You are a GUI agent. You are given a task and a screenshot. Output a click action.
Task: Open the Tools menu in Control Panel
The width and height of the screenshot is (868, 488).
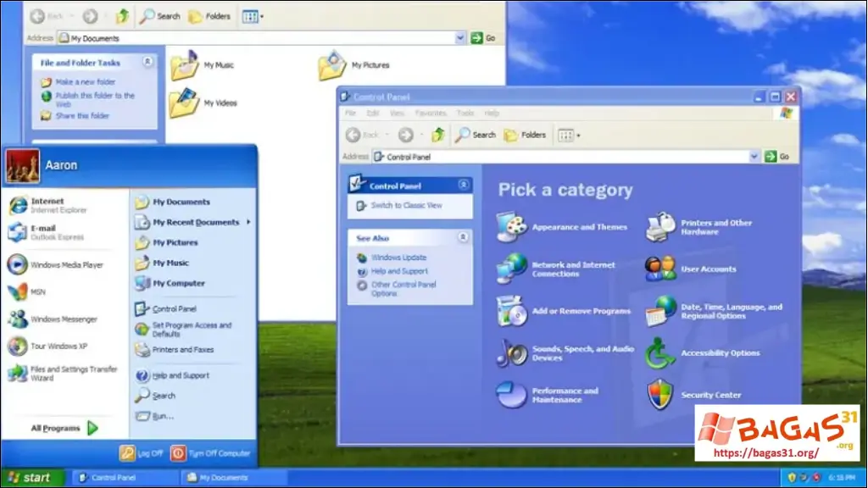[465, 112]
